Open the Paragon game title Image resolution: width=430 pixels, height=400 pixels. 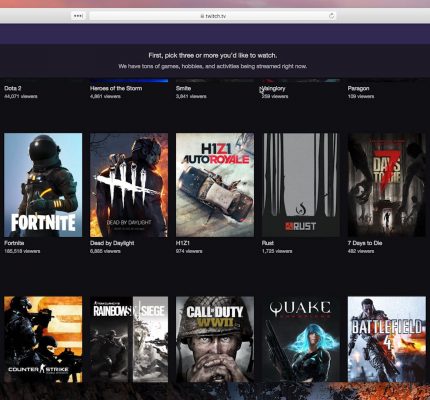pos(358,88)
